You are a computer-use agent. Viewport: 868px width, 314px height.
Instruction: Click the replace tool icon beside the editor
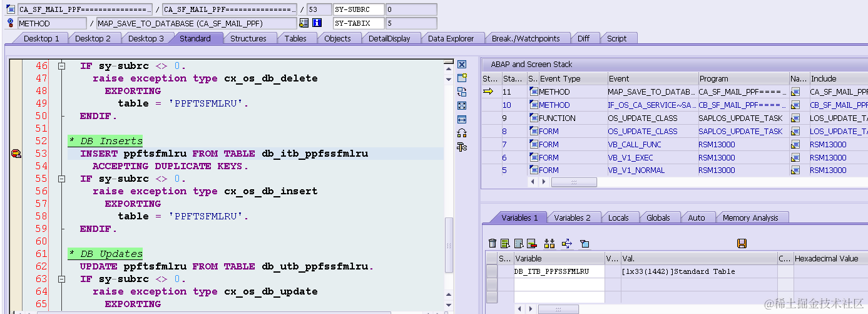click(462, 92)
